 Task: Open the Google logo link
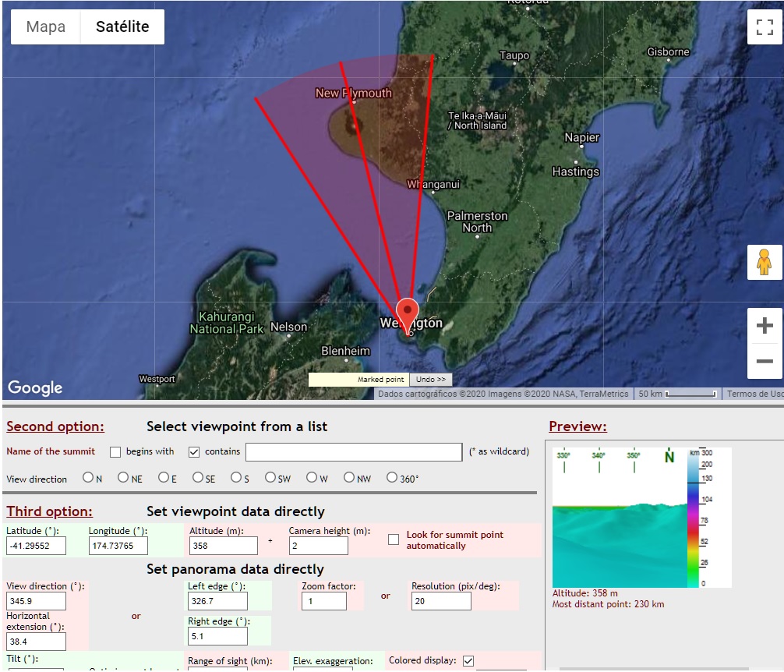pyautogui.click(x=35, y=387)
